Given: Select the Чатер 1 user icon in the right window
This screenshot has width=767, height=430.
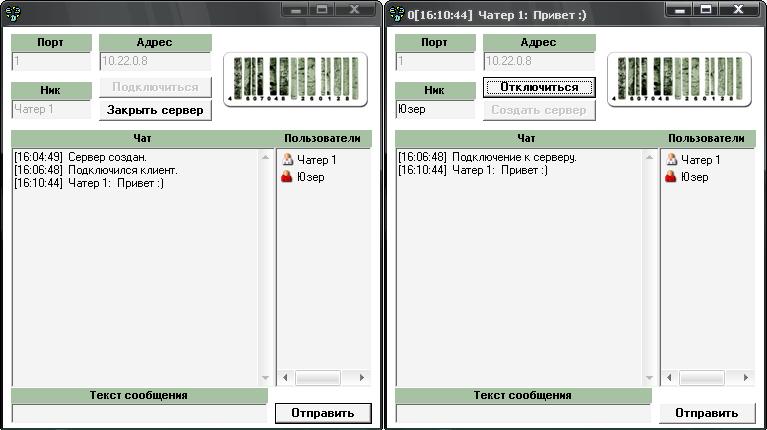Looking at the screenshot, I should tap(671, 159).
